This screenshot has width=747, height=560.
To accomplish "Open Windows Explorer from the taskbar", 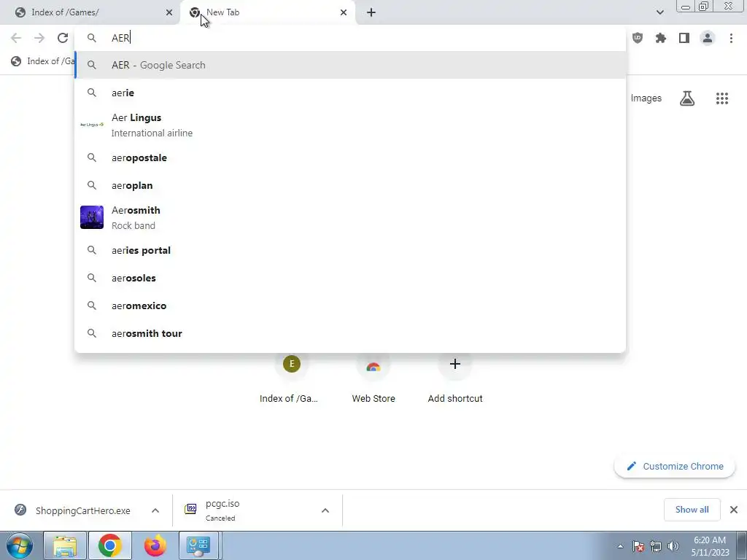I will click(65, 545).
